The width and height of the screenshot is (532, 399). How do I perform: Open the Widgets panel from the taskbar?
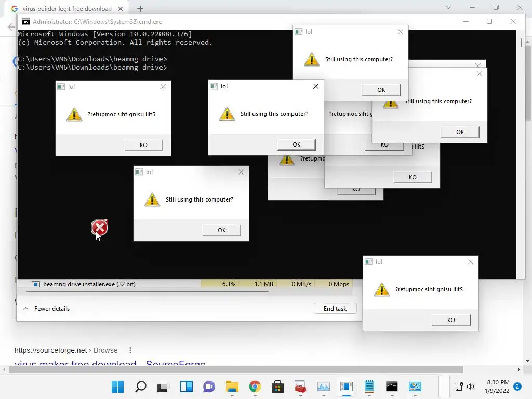tap(187, 387)
